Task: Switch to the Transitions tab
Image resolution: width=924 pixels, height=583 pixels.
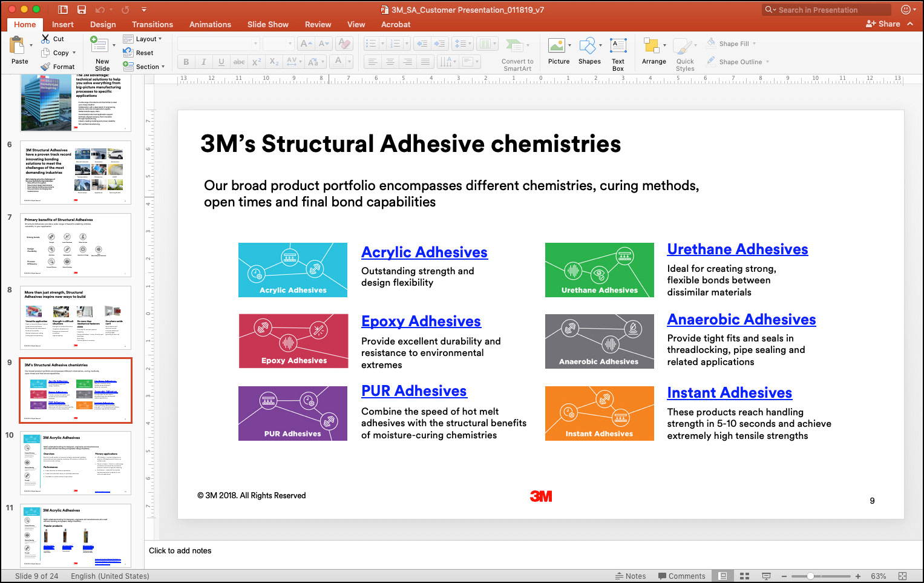Action: 152,24
